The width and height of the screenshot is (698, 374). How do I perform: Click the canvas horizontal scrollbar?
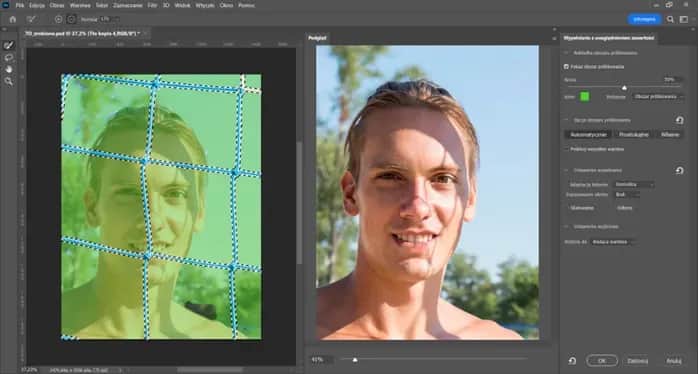210,370
